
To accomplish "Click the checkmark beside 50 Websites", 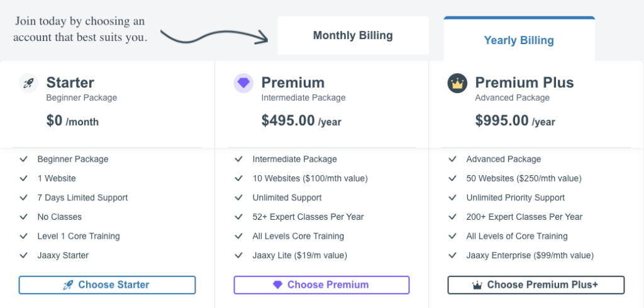I will (453, 179).
